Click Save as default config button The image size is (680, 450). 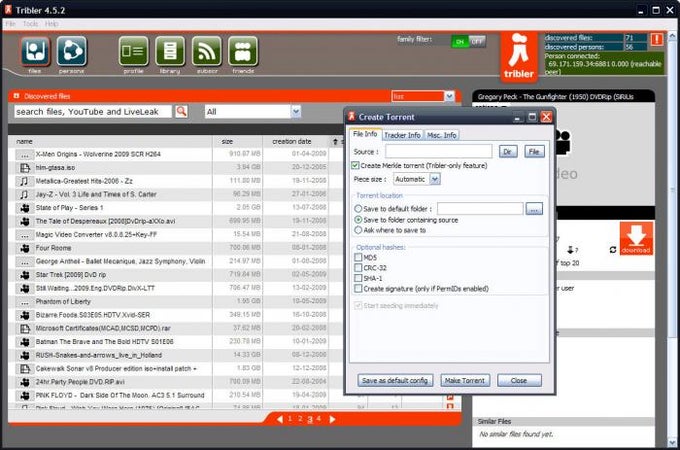(x=395, y=380)
